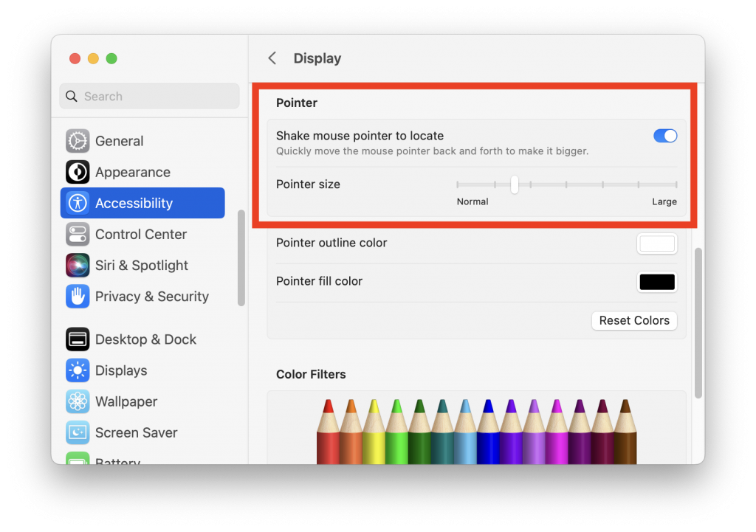Open the Pointer fill color swatch
This screenshot has height=532, width=756.
(656, 282)
